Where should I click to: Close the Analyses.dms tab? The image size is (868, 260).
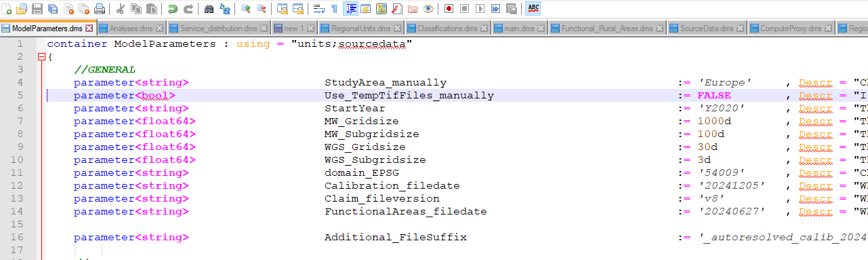click(x=159, y=29)
